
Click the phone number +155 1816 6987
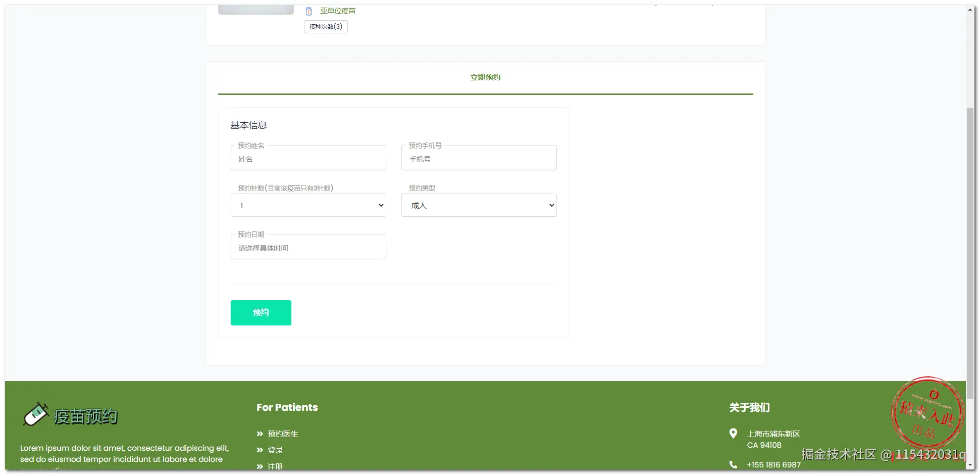[774, 465]
